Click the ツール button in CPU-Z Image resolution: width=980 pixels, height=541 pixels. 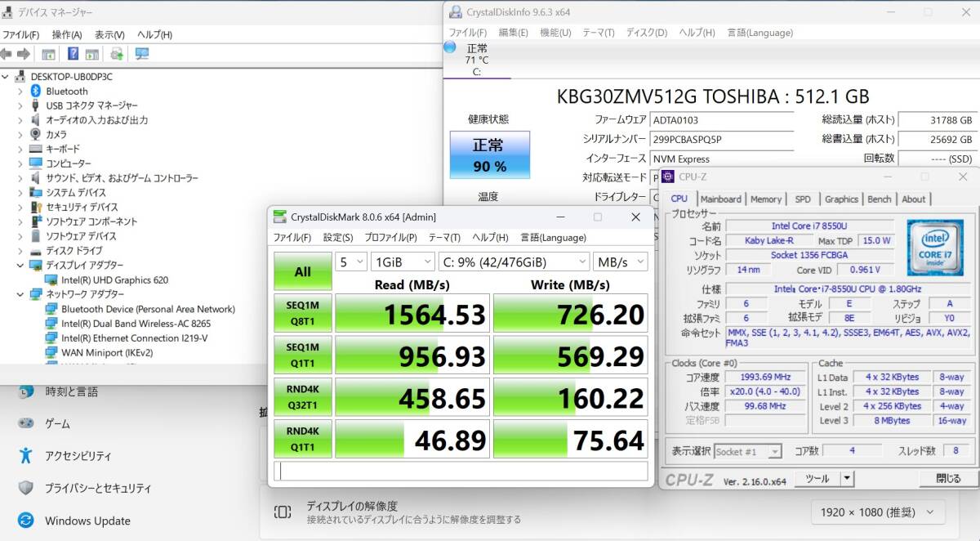(817, 479)
